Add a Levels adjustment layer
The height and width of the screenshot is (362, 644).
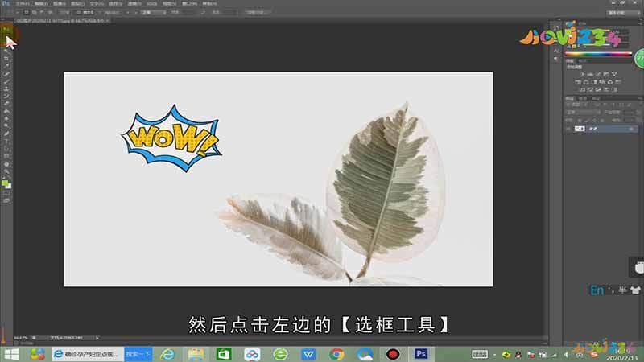(590, 74)
